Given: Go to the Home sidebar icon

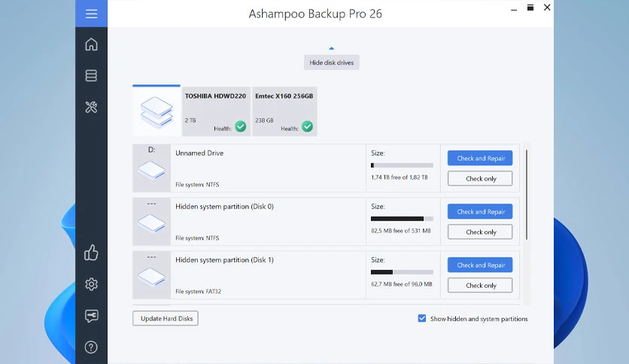Looking at the screenshot, I should click(91, 44).
